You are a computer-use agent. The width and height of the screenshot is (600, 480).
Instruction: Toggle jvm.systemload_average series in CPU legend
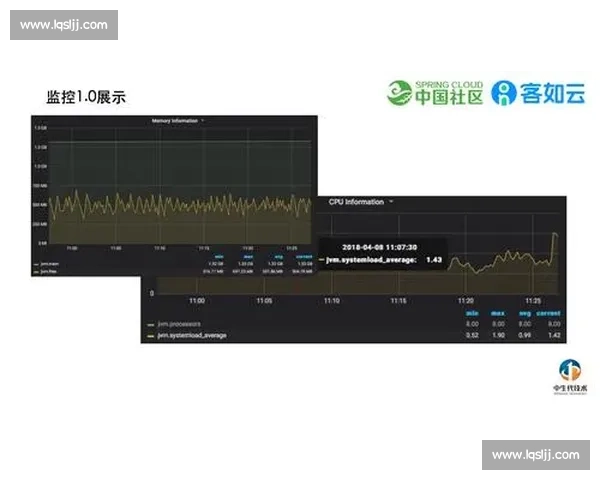click(x=192, y=336)
